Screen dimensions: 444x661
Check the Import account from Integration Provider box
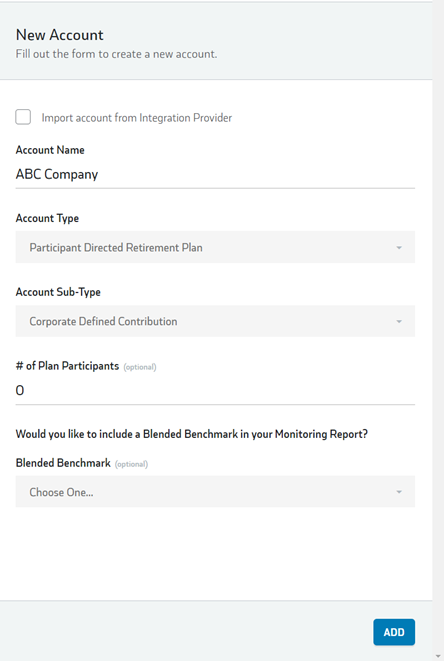click(23, 117)
